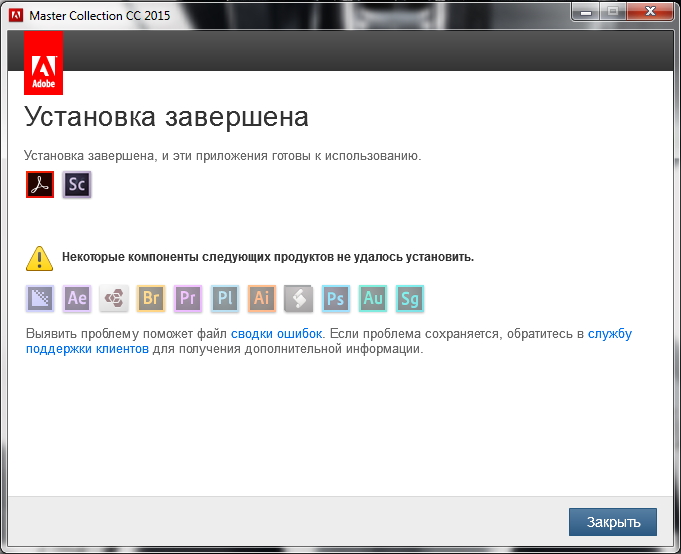
Task: Click the 'Установка завершена' heading
Action: (x=166, y=116)
